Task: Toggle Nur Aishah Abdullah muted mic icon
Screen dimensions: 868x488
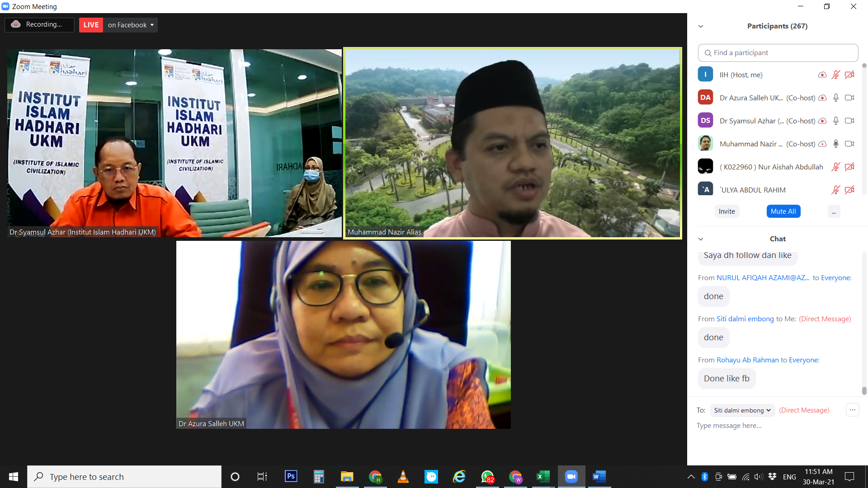Action: 835,167
